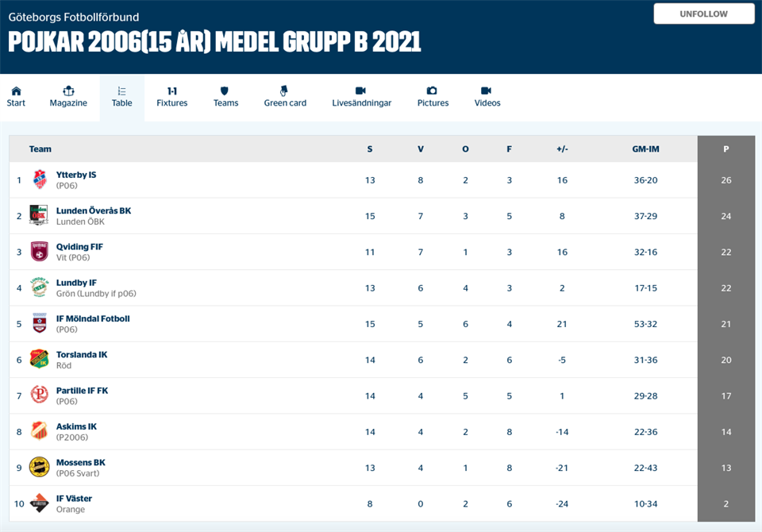Click the Mossens BK yellow-black crest

tap(39, 467)
